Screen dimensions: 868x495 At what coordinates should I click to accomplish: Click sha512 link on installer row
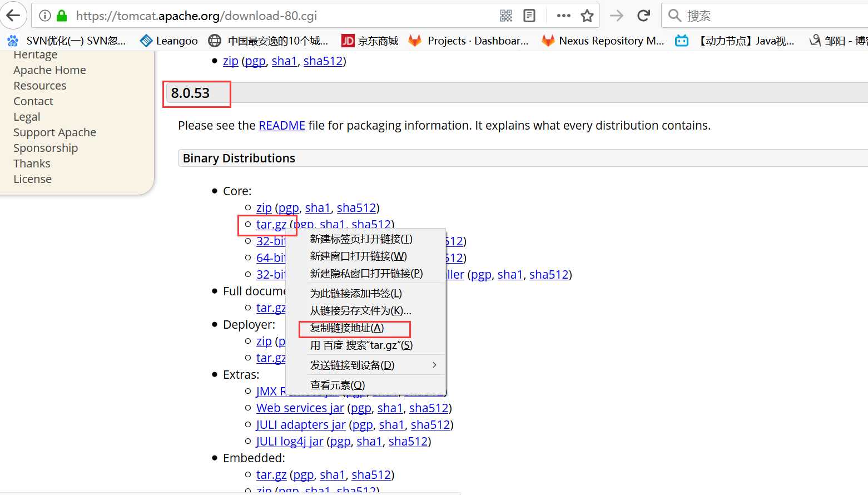pos(549,275)
